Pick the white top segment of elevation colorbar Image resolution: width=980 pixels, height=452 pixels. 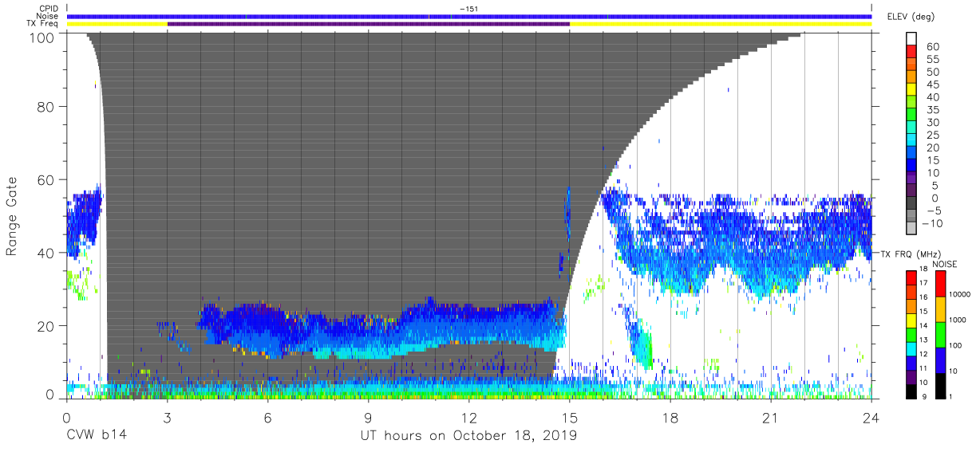point(911,37)
